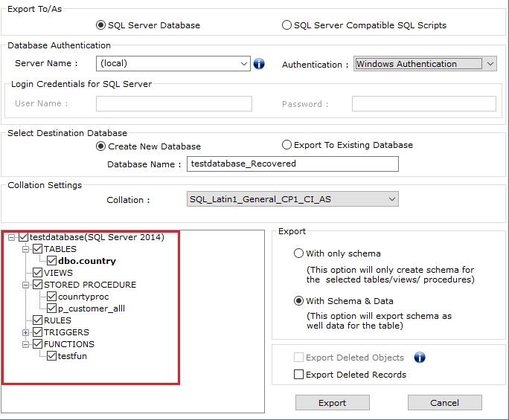Open the Authentication dropdown list

pyautogui.click(x=490, y=64)
